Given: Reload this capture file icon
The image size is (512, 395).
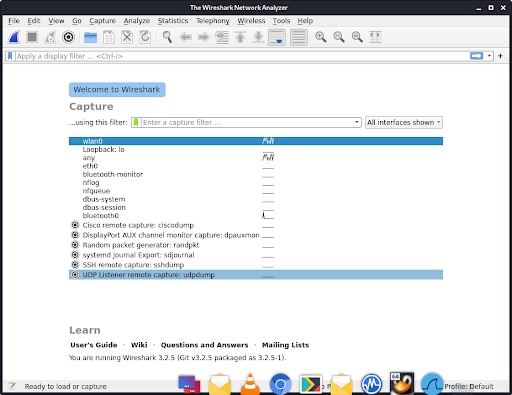Looking at the screenshot, I should coord(145,37).
